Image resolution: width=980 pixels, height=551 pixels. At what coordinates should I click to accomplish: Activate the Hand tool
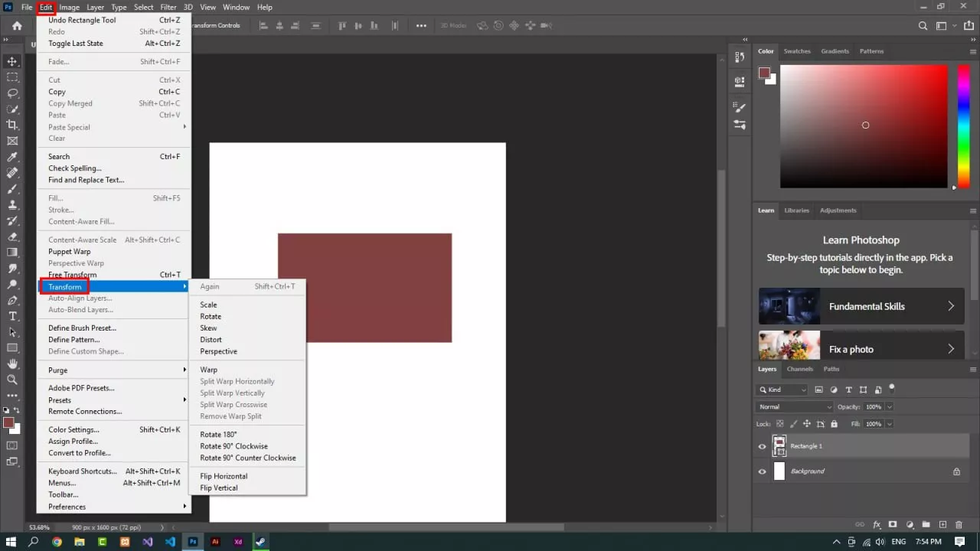tap(12, 364)
